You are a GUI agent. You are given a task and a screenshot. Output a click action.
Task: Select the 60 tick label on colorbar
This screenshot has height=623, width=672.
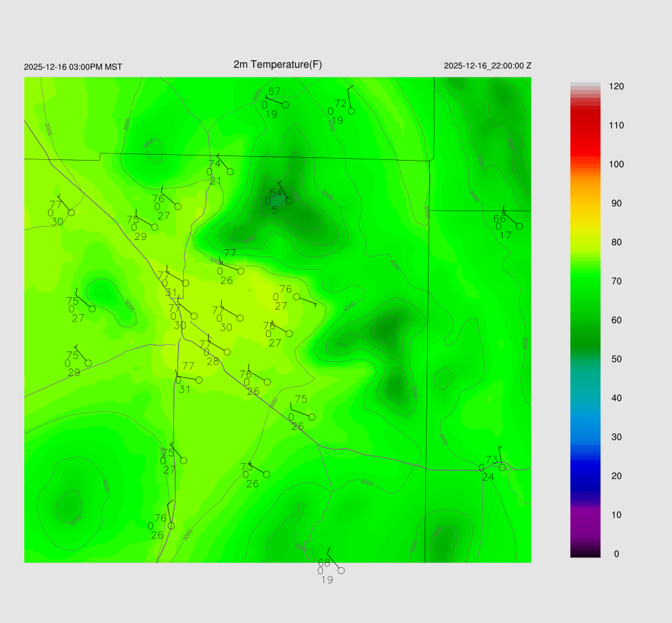pyautogui.click(x=616, y=320)
